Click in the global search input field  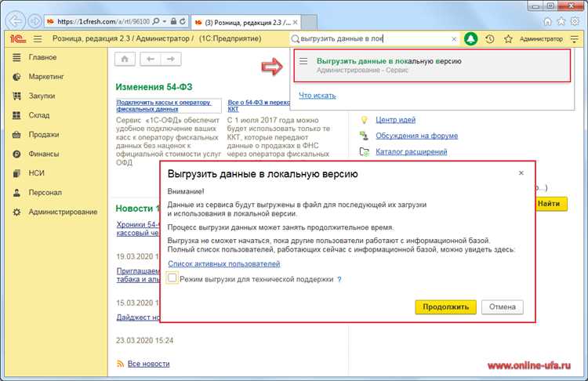pyautogui.click(x=373, y=38)
